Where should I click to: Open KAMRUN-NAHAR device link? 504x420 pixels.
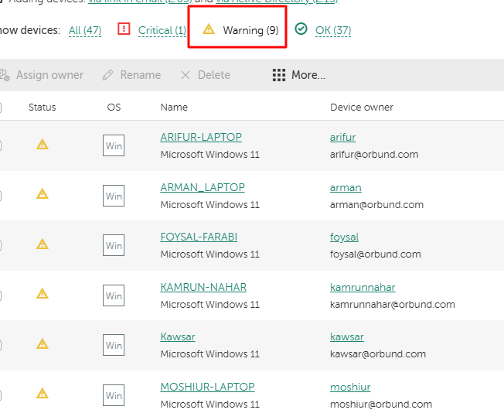(x=203, y=287)
